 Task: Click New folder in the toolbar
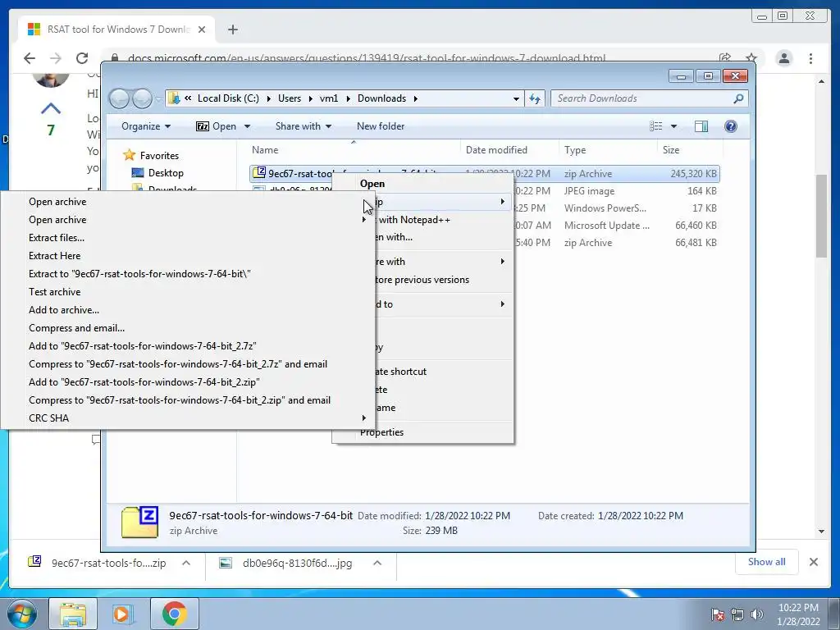381,126
